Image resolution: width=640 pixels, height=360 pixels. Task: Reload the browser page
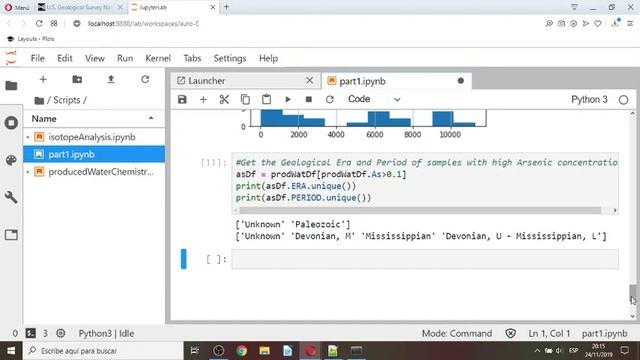(x=39, y=24)
